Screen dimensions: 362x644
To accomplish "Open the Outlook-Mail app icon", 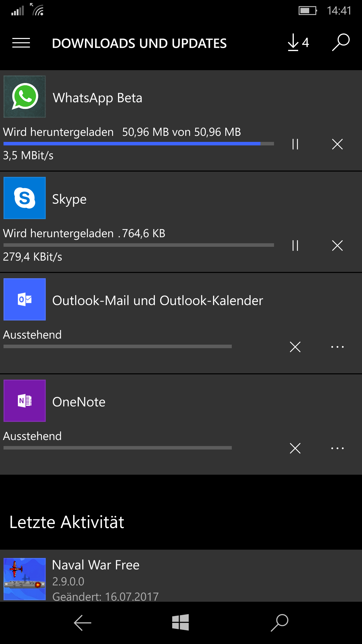I will click(25, 299).
